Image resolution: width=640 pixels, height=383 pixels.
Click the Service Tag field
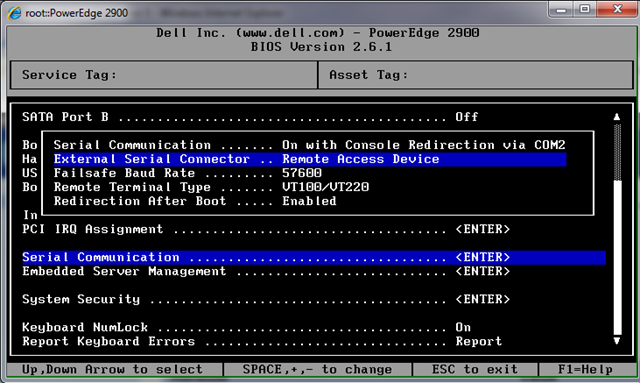(x=164, y=75)
